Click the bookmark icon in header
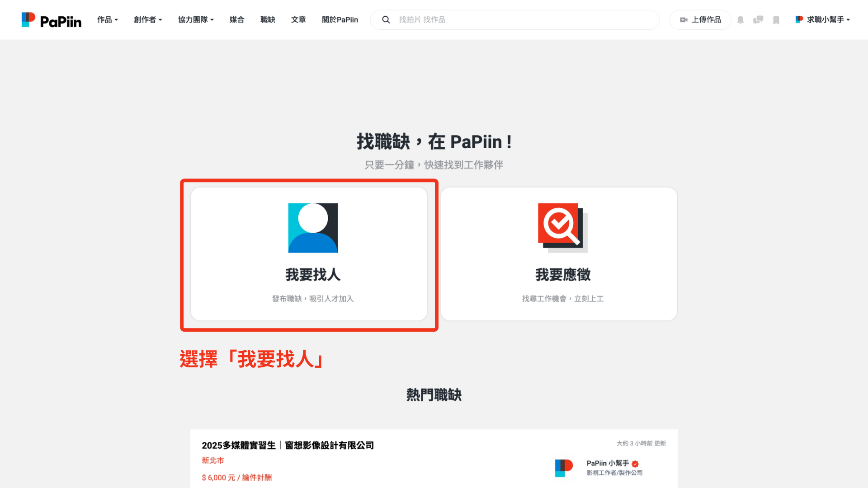This screenshot has height=488, width=868. point(776,20)
